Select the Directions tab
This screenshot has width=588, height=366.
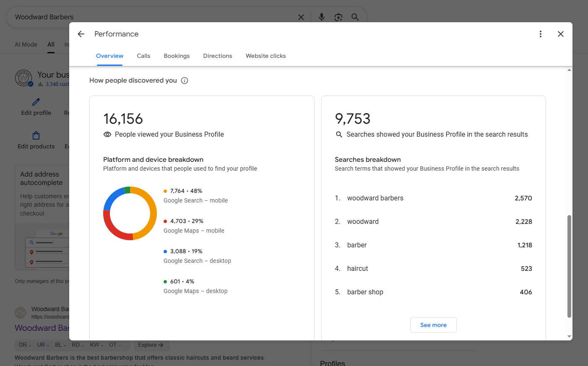217,56
